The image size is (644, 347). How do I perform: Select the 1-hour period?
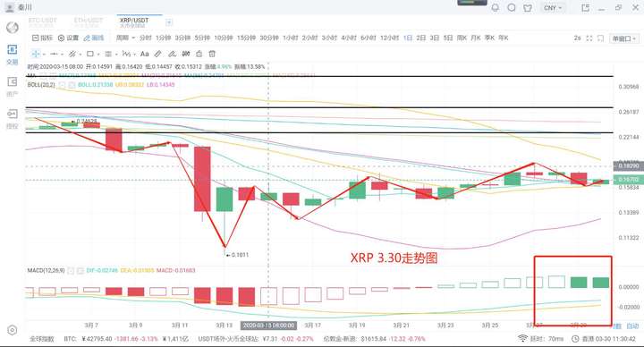291,38
